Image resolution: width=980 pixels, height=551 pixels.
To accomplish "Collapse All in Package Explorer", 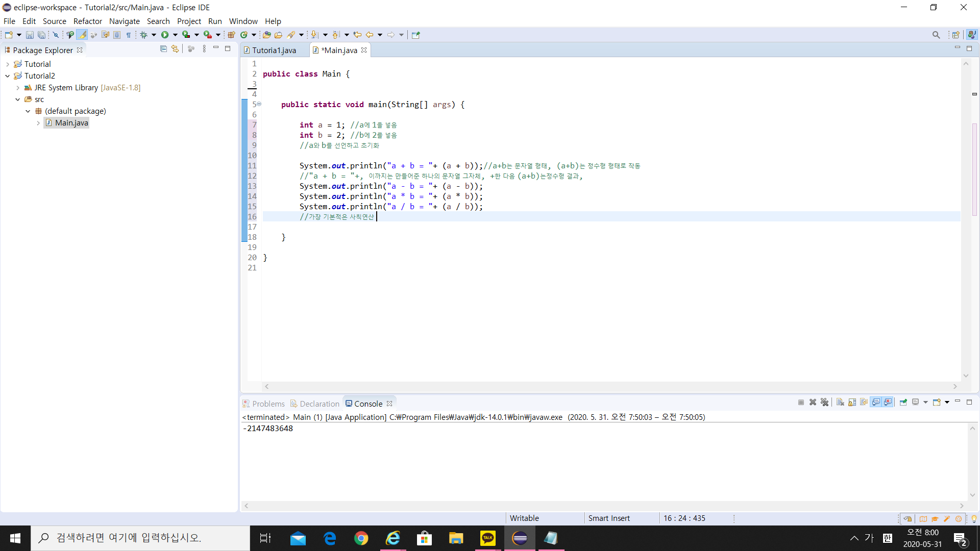I will [x=163, y=49].
